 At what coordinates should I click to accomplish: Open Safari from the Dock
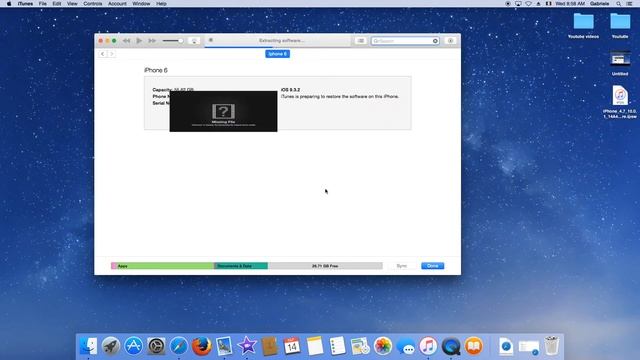click(x=179, y=346)
